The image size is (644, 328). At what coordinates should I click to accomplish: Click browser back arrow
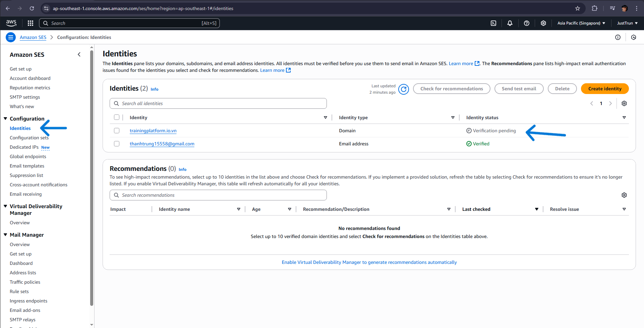click(x=8, y=8)
